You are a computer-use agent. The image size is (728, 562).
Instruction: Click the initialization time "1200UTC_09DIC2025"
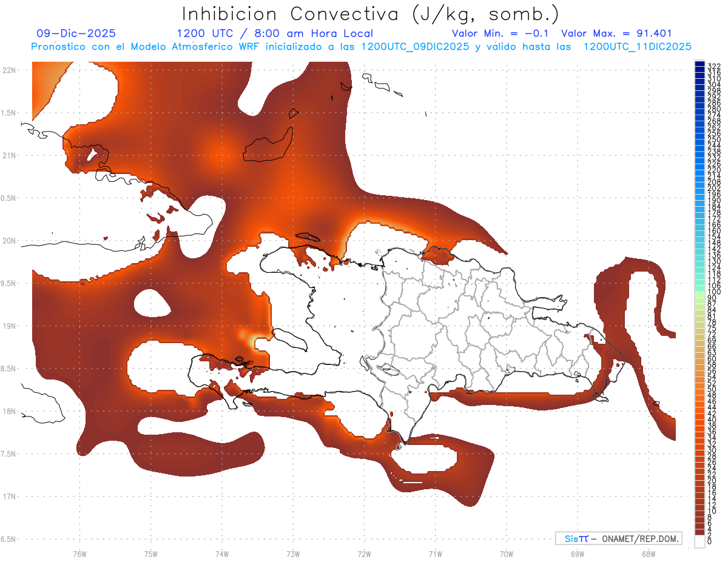pyautogui.click(x=415, y=47)
